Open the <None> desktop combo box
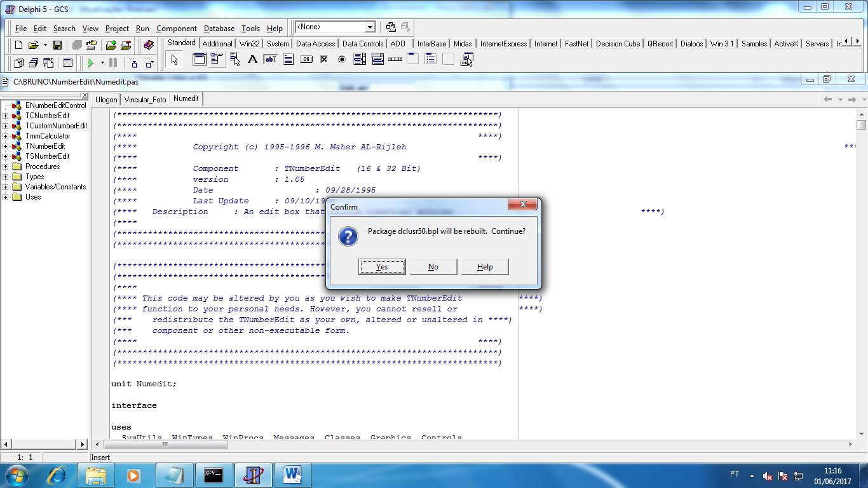Screen dimensions: 868x488 pos(370,27)
